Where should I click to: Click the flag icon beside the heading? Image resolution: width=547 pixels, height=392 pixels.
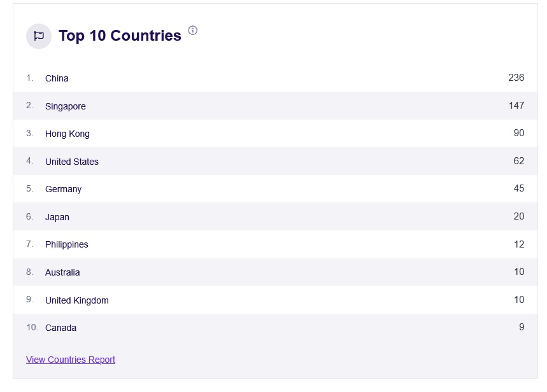[x=39, y=36]
